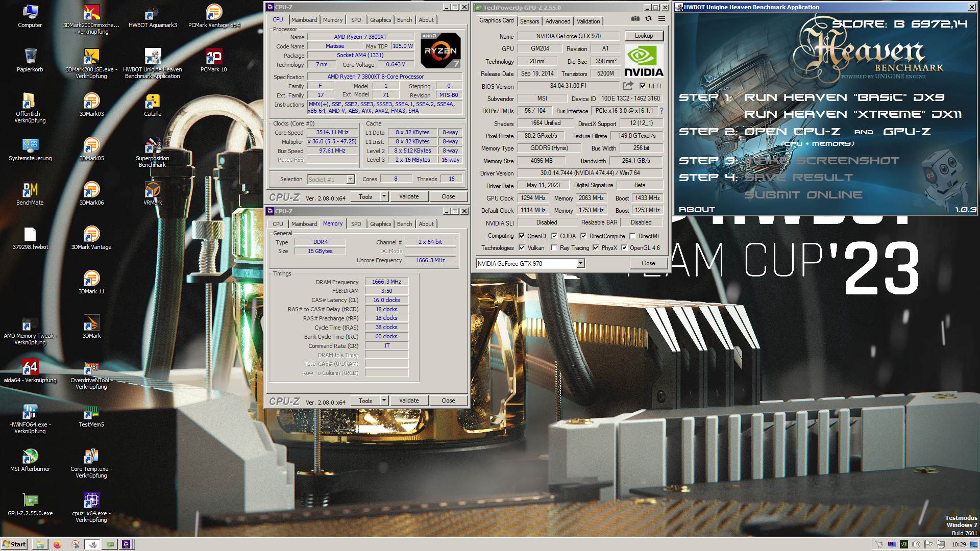Open Validation tab in GPU-Z
The width and height of the screenshot is (980, 551).
coord(589,21)
